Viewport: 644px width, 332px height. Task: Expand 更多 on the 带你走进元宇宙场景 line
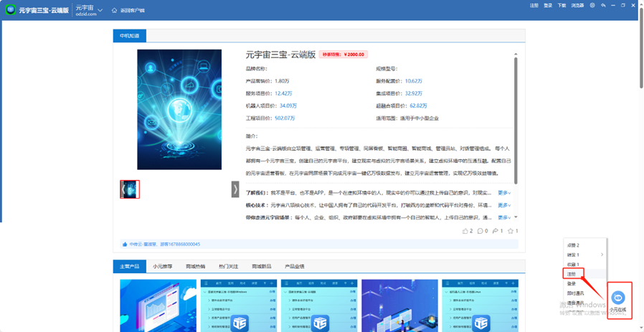click(x=504, y=217)
